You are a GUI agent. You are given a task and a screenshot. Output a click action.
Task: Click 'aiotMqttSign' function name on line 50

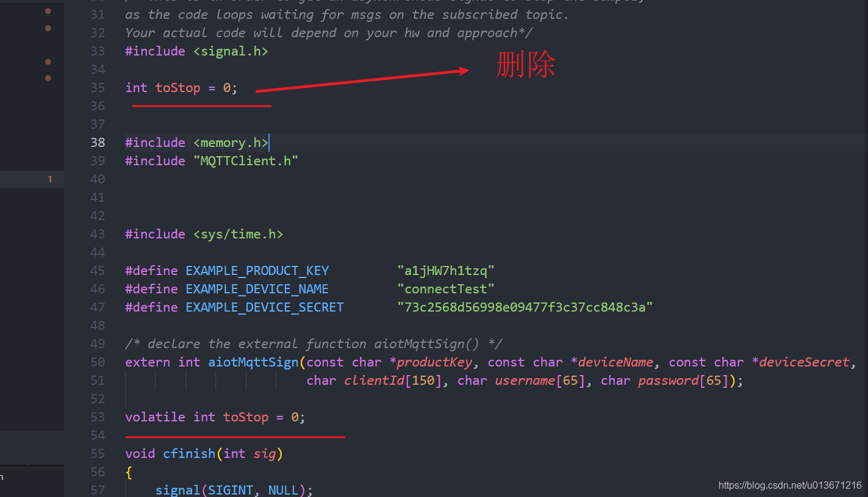click(x=253, y=362)
